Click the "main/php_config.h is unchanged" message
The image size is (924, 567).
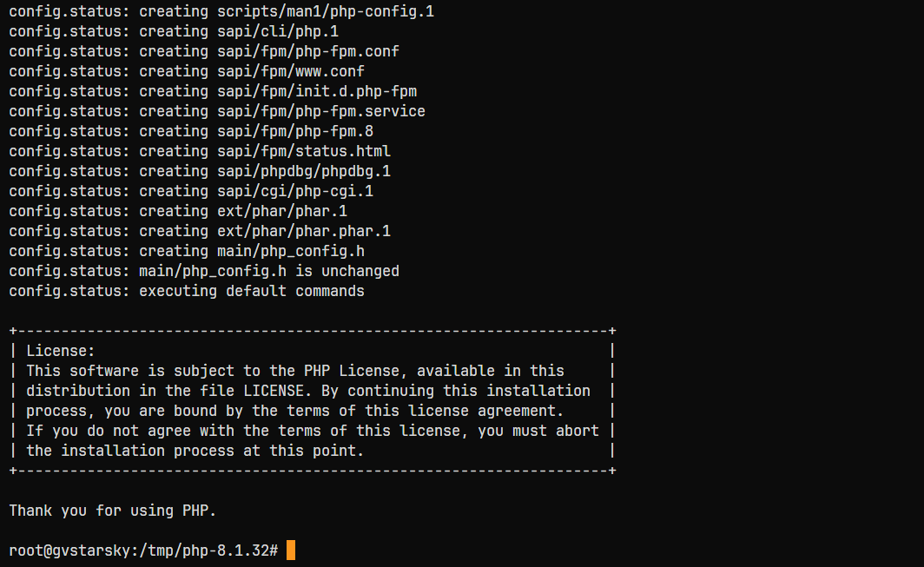click(269, 271)
